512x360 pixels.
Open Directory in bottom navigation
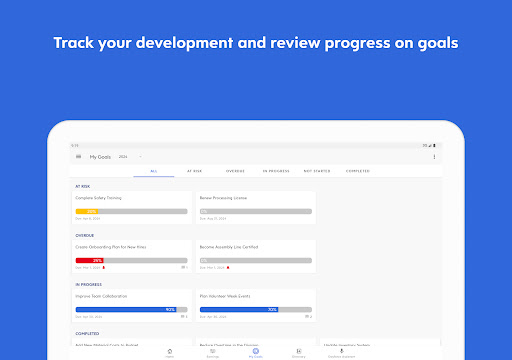[x=299, y=353]
